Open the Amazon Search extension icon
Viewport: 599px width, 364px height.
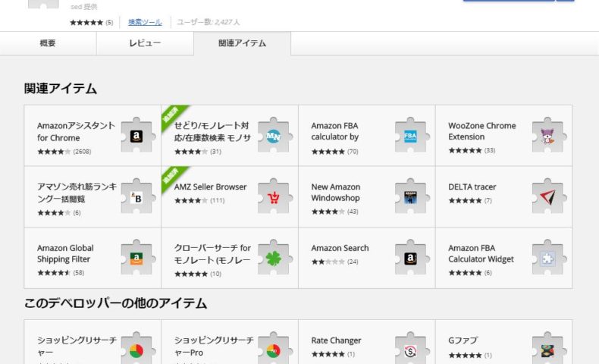pos(412,257)
